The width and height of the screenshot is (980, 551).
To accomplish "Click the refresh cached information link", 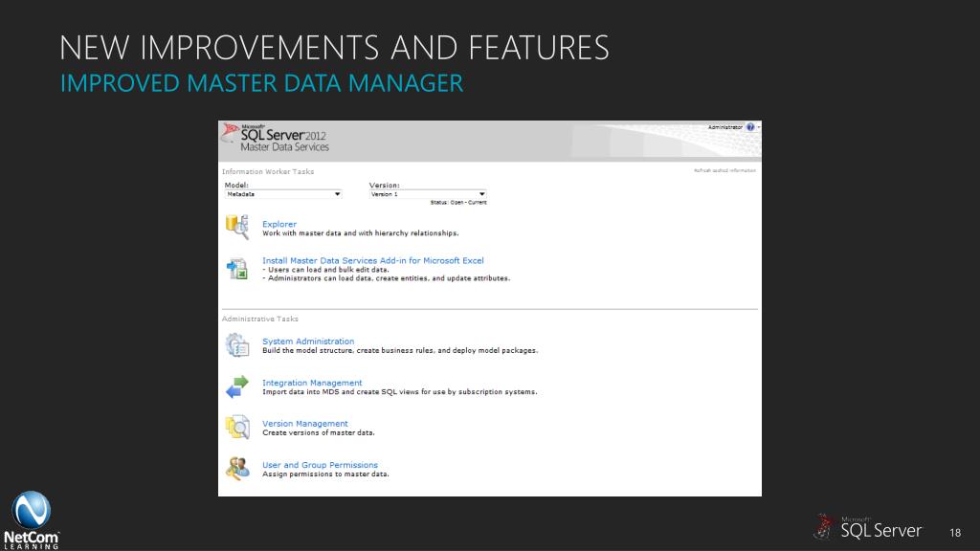I will pyautogui.click(x=724, y=170).
